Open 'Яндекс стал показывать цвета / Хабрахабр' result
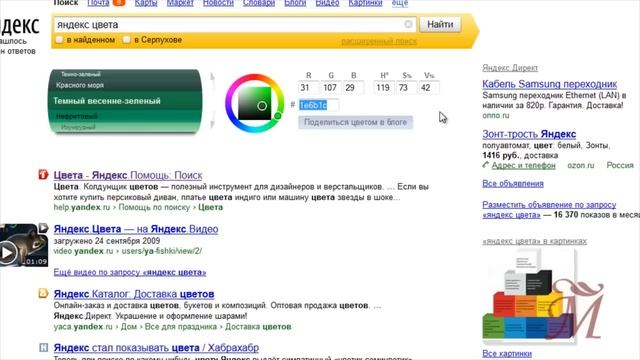640x360 pixels. point(156,348)
